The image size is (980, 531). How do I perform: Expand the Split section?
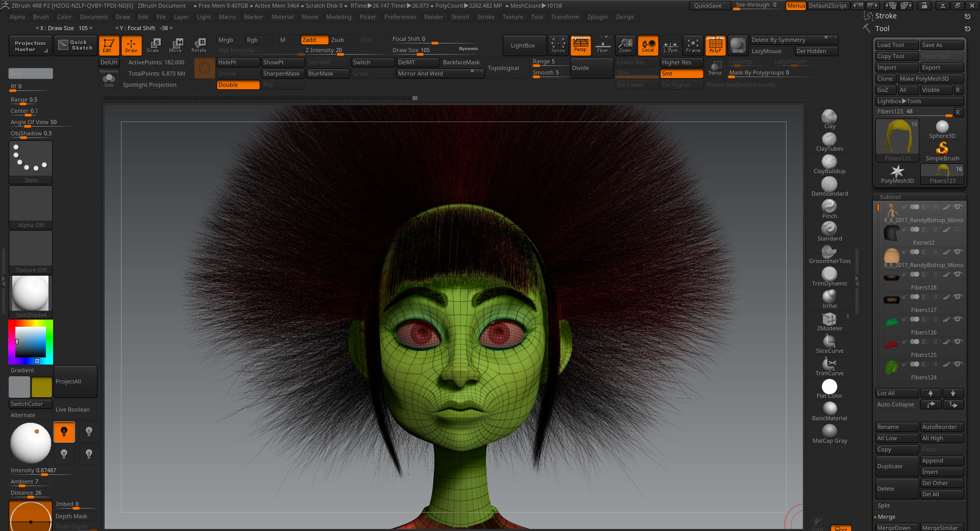pos(884,505)
